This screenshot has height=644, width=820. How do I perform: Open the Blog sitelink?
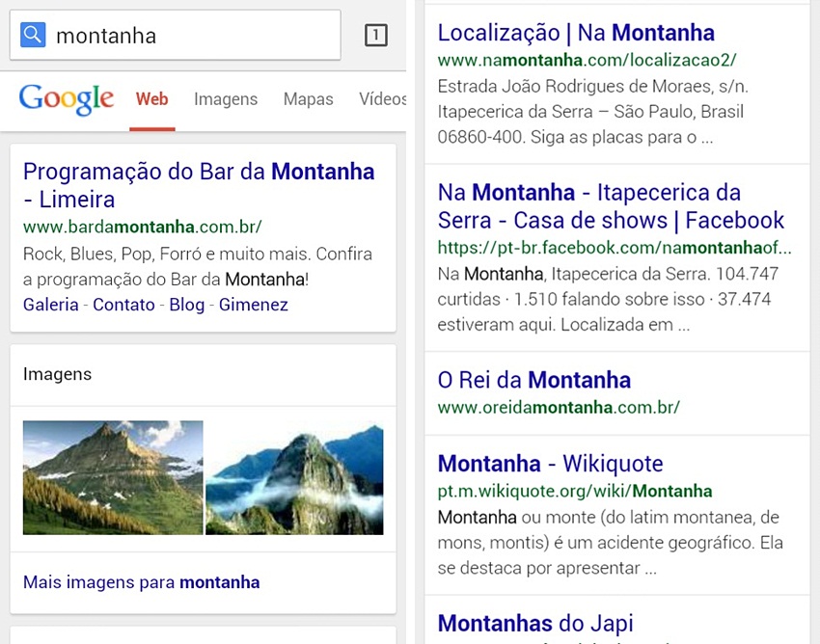point(187,305)
